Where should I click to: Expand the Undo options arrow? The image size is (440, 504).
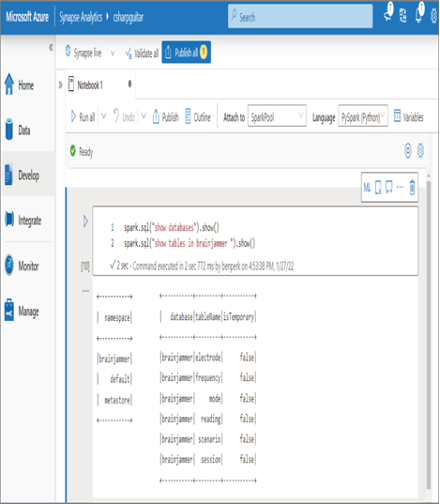tap(144, 115)
